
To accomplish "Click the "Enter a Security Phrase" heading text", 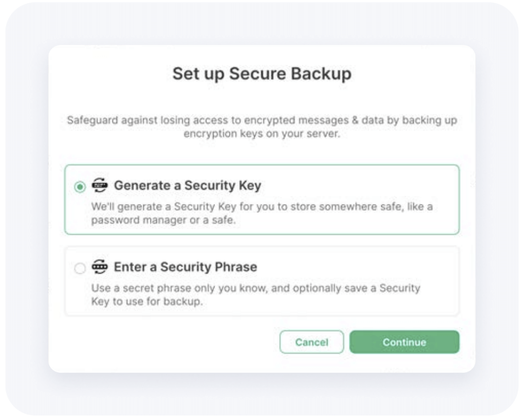I will [x=185, y=267].
